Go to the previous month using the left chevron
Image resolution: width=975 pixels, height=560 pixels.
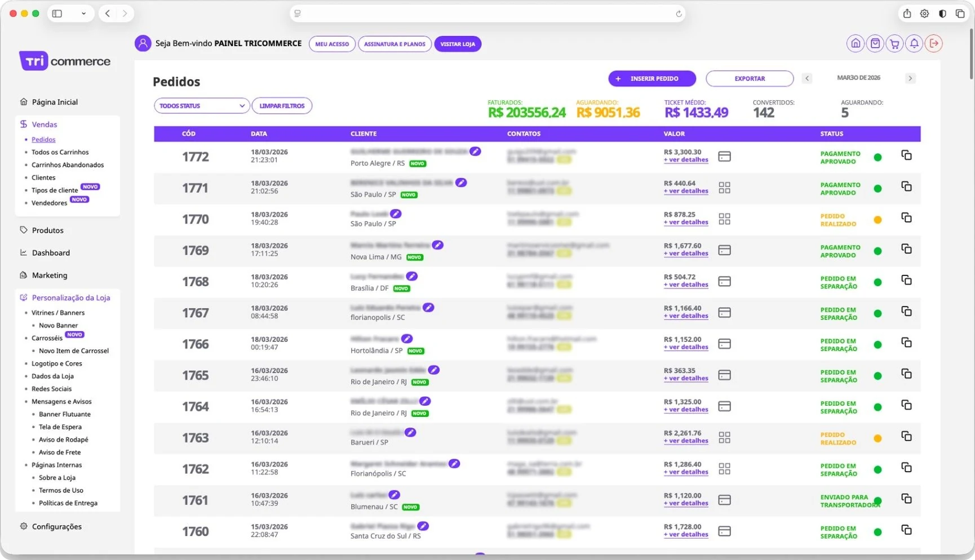pos(807,78)
